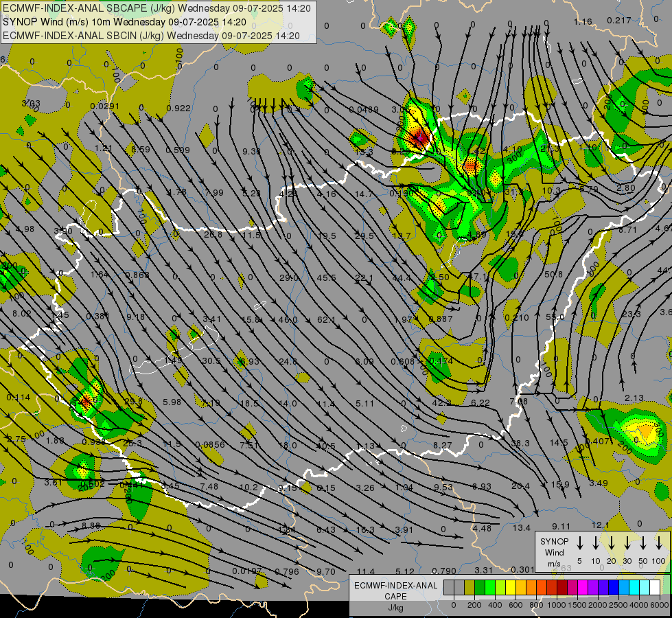Click the '6.09' value on the map

click(x=364, y=362)
